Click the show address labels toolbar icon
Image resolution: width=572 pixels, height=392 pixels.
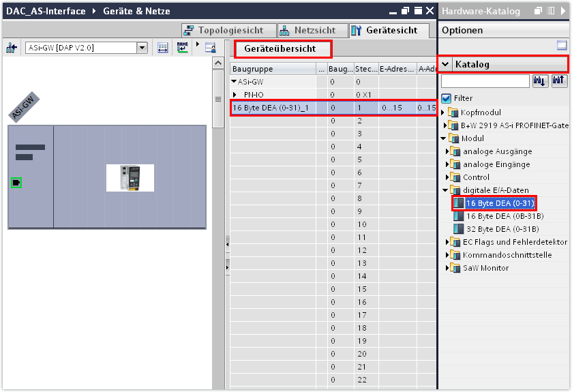point(163,48)
